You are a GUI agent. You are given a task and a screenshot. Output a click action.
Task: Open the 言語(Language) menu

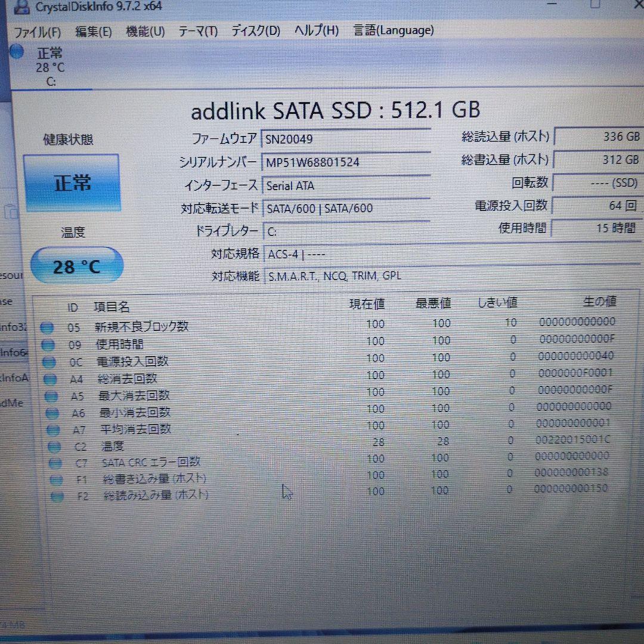(393, 30)
